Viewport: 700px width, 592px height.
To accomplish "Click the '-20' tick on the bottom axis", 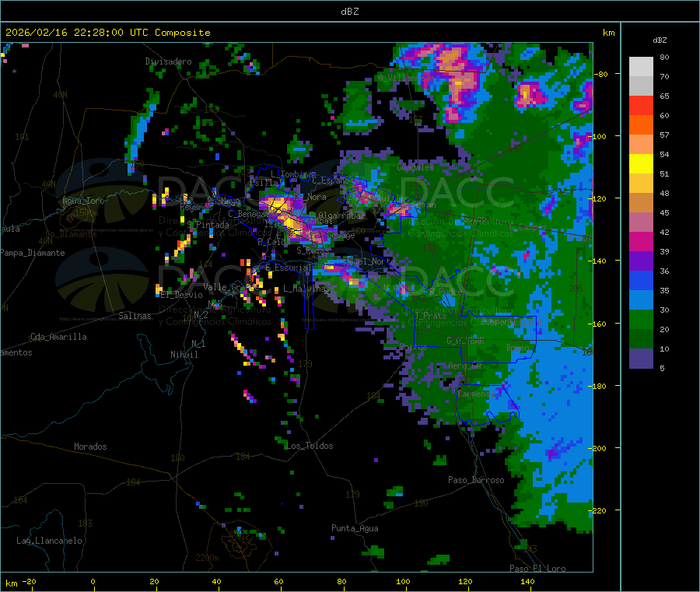I will 29,581.
